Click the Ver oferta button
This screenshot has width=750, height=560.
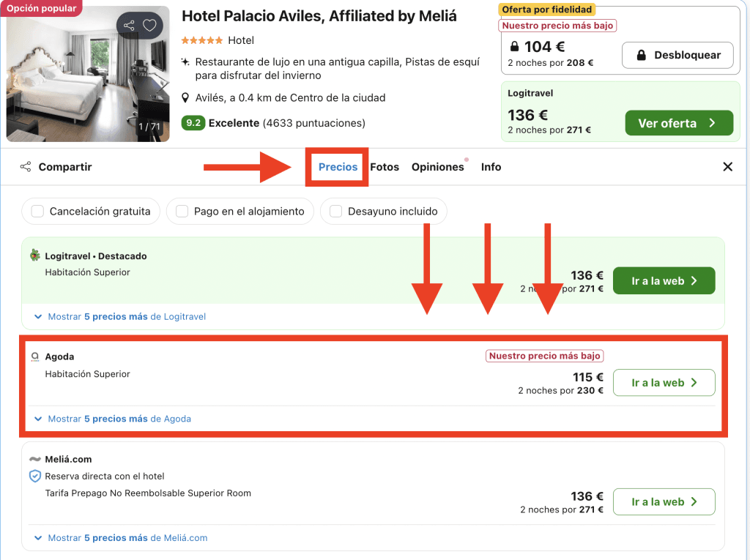pos(678,123)
